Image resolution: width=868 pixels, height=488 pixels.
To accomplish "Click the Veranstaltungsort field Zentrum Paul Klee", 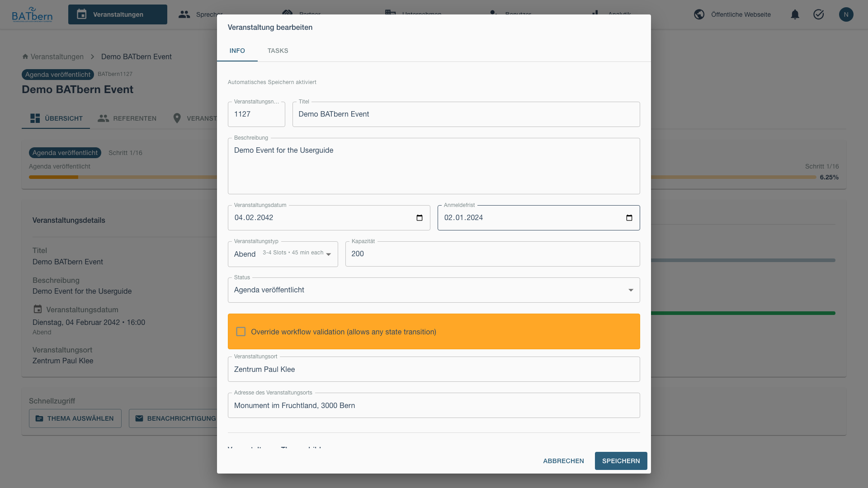I will tap(434, 369).
